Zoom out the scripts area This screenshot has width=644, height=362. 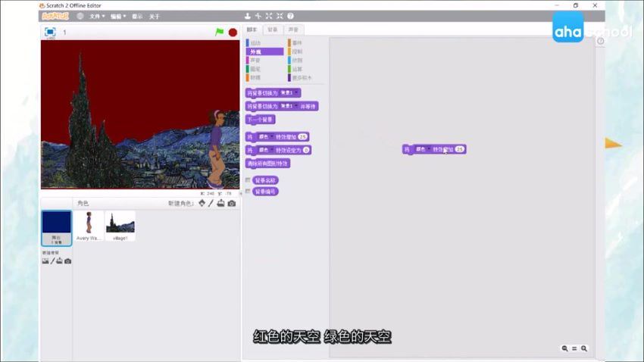click(564, 348)
